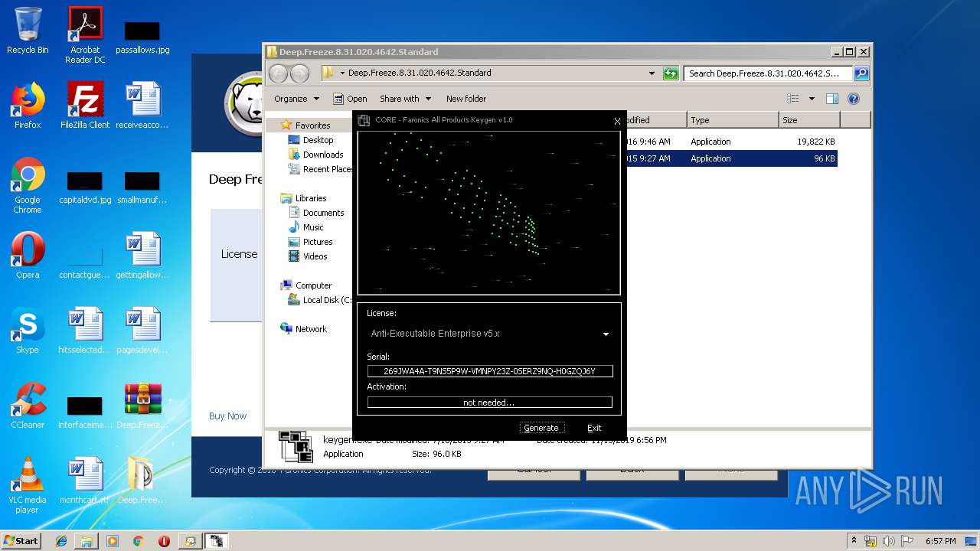Toggle the Explorer preview pane icon
980x551 pixels.
(832, 99)
